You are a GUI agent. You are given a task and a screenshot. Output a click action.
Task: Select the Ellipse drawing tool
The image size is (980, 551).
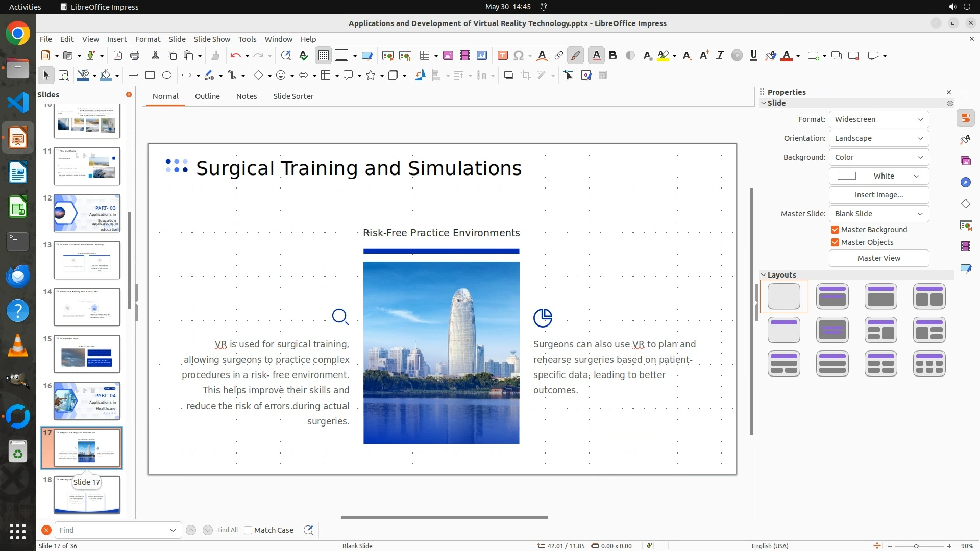167,76
